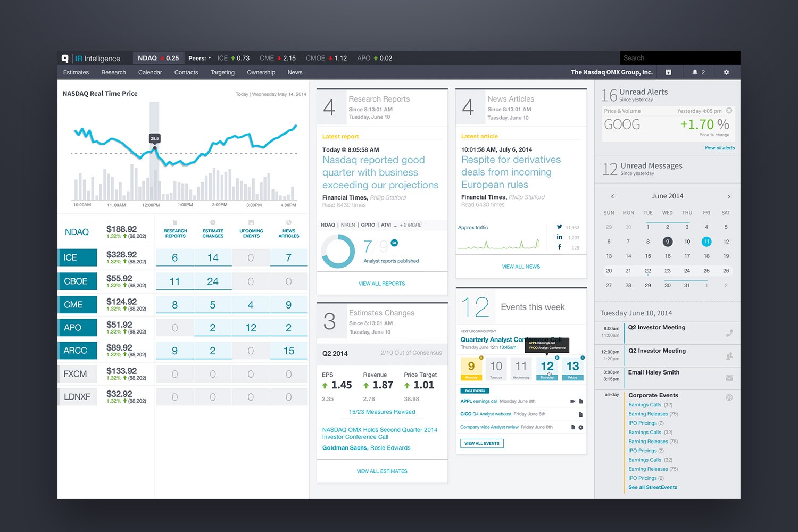The width and height of the screenshot is (798, 532).
Task: Select Monday 9 in events week
Action: point(471,369)
